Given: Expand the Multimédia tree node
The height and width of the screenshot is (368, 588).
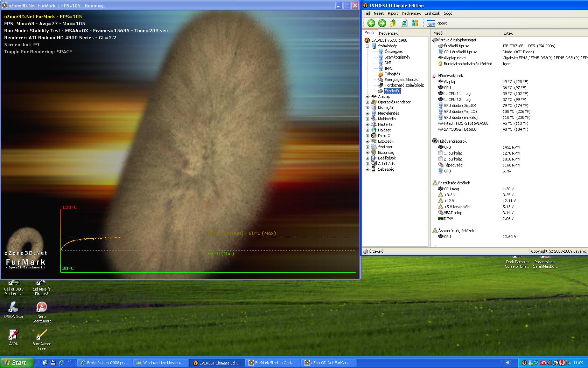Looking at the screenshot, I should (x=367, y=119).
